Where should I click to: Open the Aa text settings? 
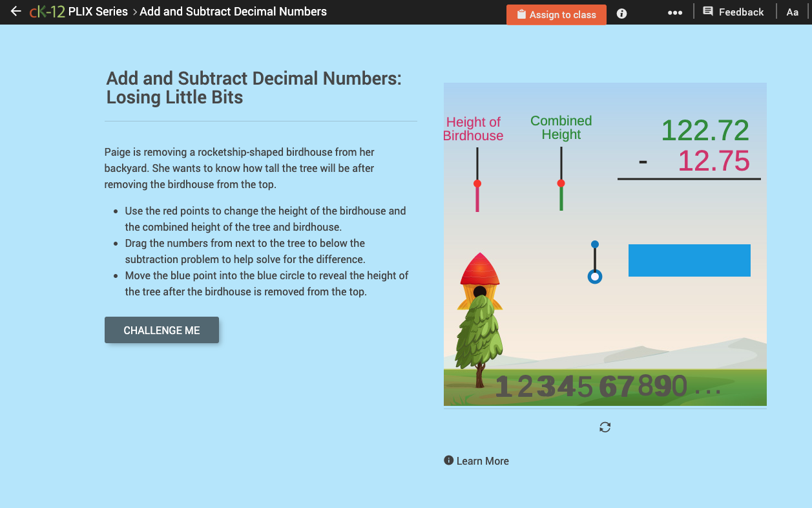coord(793,12)
